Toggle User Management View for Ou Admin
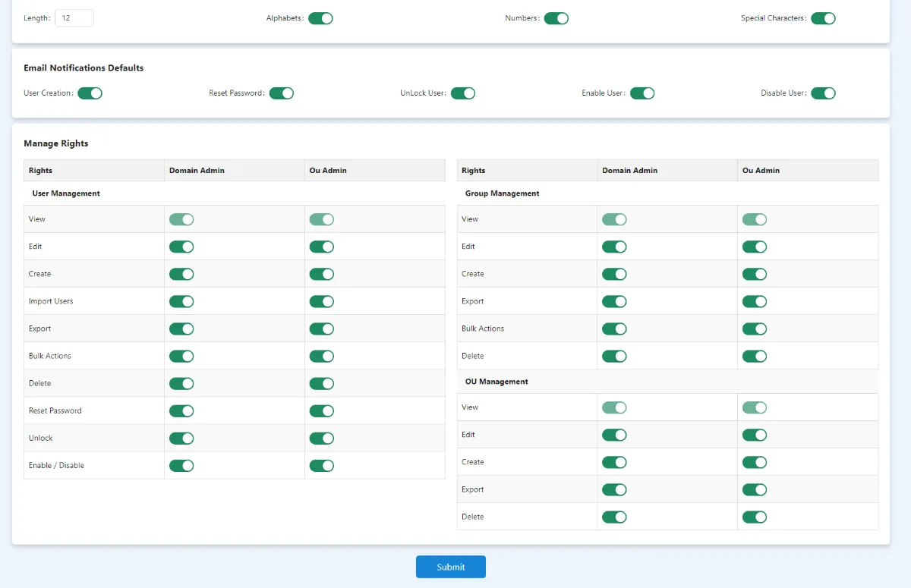The image size is (911, 588). tap(322, 219)
